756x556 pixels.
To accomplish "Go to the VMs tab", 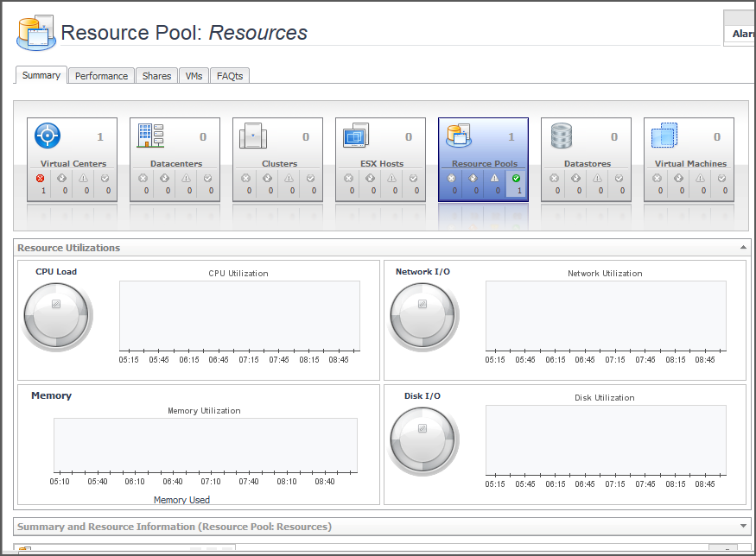I will pos(194,76).
